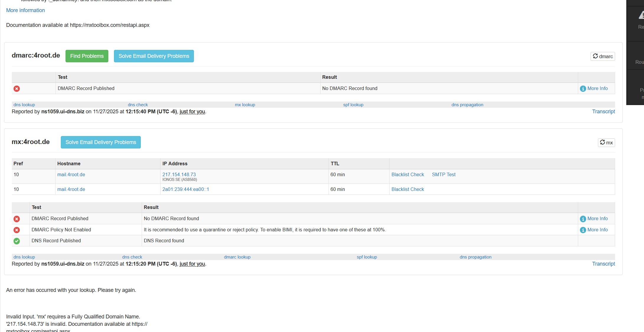Click the red error icon beside DMARC Policy Not Enabled
644x332 pixels.
[x=17, y=230]
